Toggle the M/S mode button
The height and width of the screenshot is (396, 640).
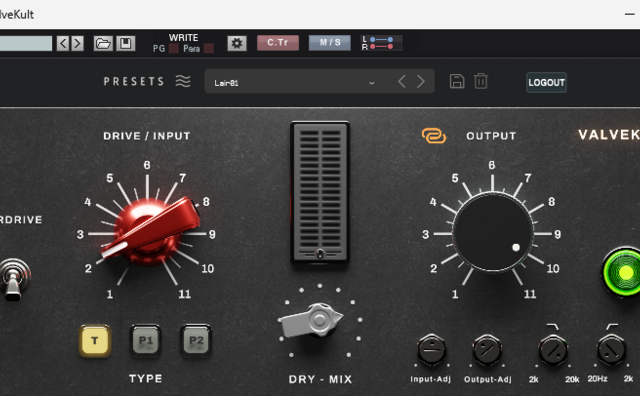click(x=330, y=43)
